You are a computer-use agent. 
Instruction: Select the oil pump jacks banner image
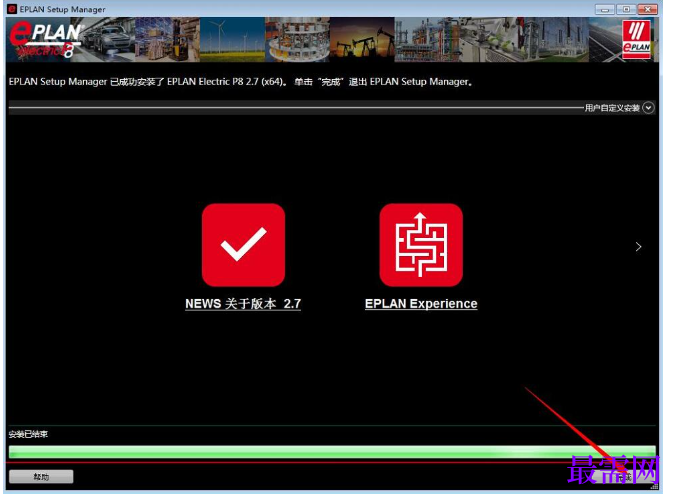click(x=362, y=39)
